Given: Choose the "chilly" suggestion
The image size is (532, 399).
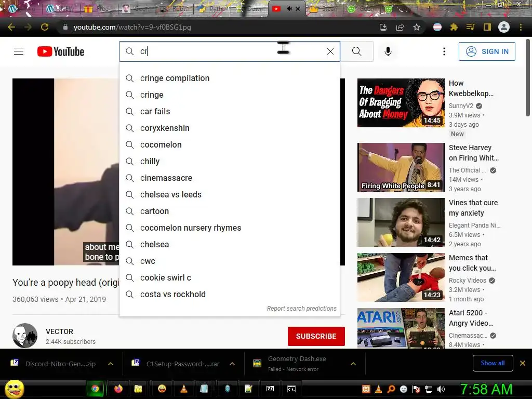Looking at the screenshot, I should 229,162.
